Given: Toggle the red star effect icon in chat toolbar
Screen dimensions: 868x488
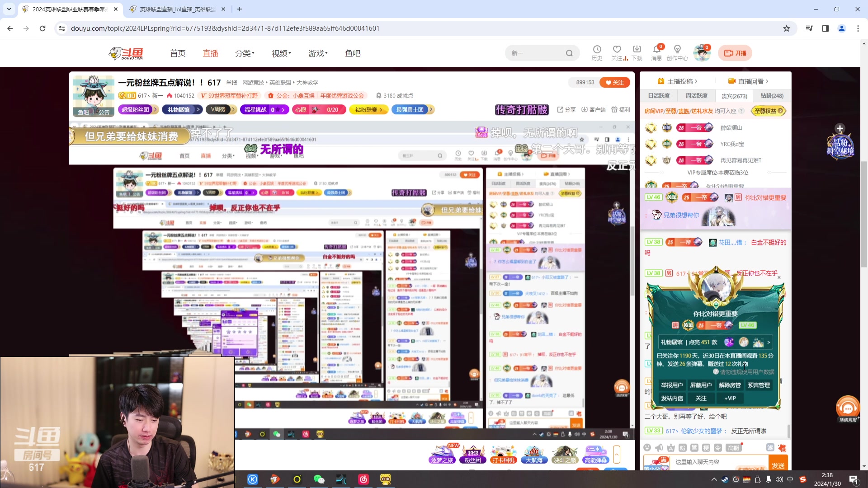Looking at the screenshot, I should pyautogui.click(x=783, y=448).
